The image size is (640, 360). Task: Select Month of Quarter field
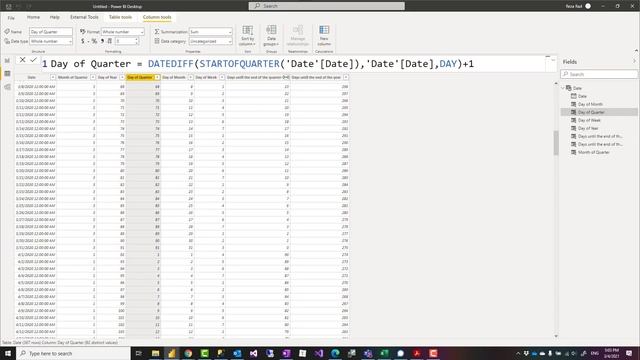pos(593,152)
